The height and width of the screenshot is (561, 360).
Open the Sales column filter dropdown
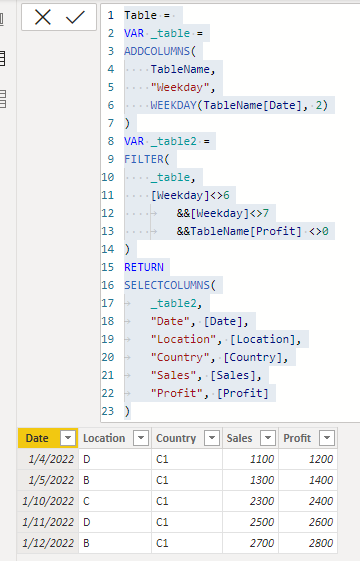(268, 438)
